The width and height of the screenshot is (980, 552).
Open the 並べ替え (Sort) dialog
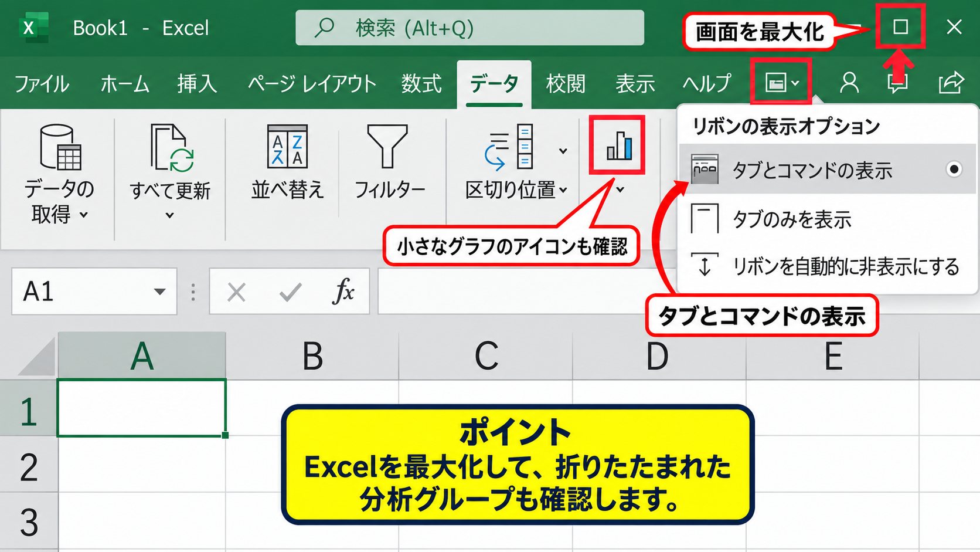pos(287,162)
